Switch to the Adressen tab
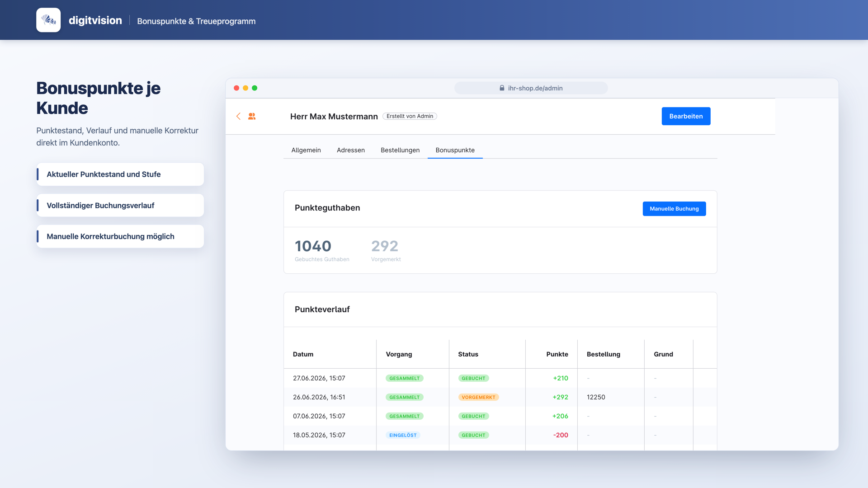 tap(351, 150)
